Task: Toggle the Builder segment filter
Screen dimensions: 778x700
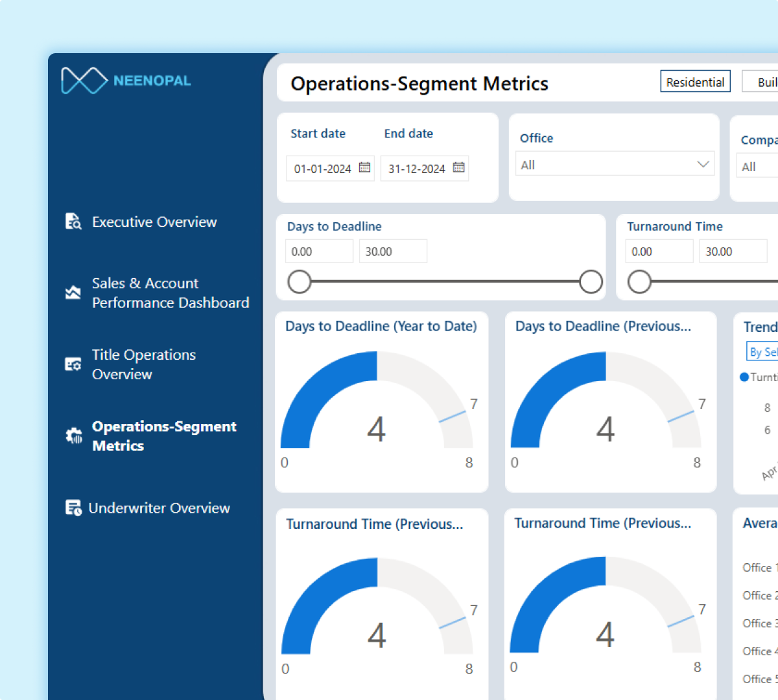Action: point(764,81)
